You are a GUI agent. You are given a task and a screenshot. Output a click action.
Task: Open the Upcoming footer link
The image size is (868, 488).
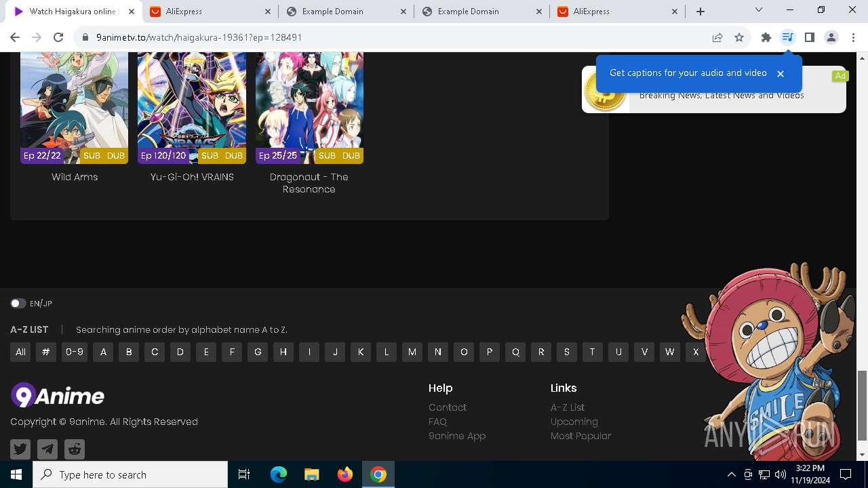(574, 422)
